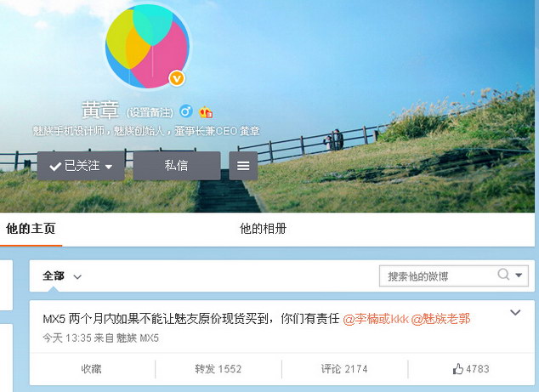This screenshot has width=539, height=392.
Task: Click 收藏 to favorite the post
Action: 92,369
